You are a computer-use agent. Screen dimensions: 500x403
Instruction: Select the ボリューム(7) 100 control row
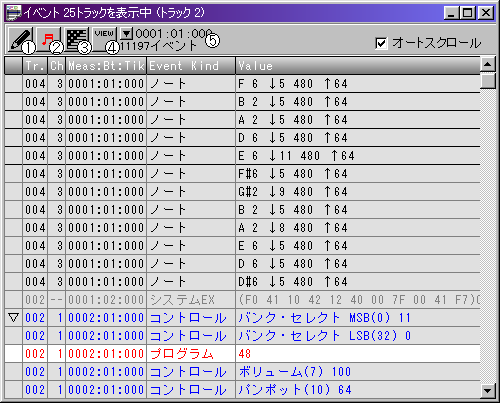tap(242, 372)
